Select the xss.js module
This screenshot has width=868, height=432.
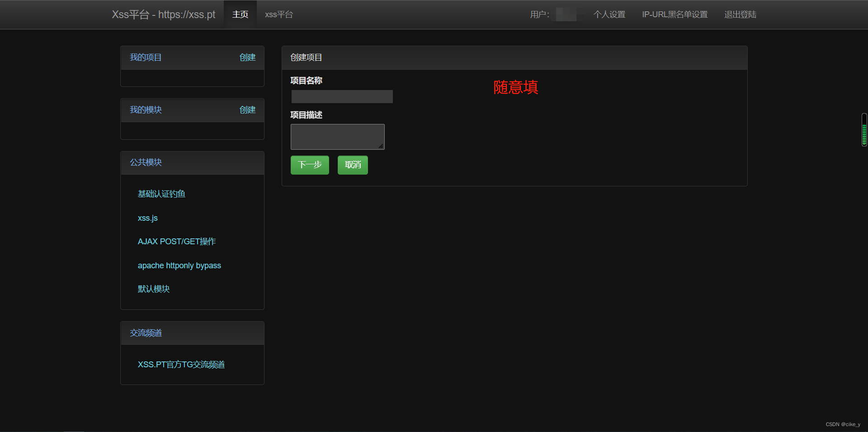(147, 218)
